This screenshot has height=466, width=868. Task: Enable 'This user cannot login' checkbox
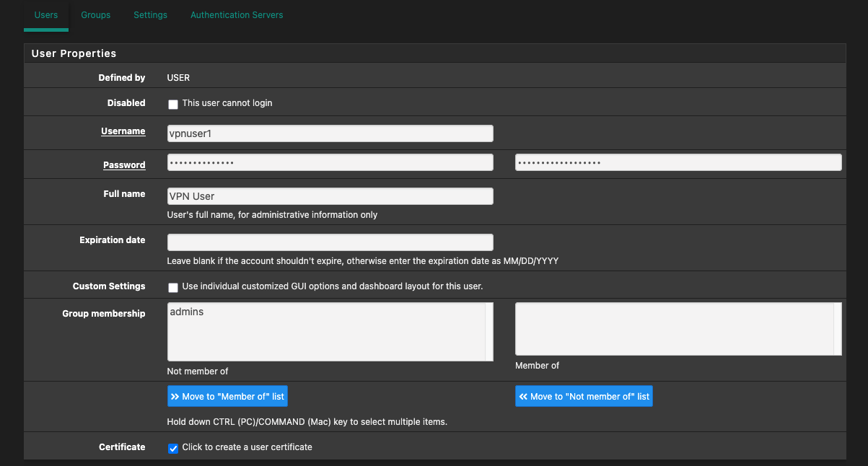click(x=173, y=104)
